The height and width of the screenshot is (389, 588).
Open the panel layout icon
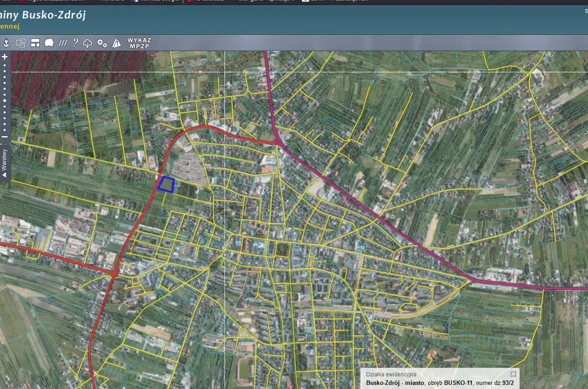point(35,43)
